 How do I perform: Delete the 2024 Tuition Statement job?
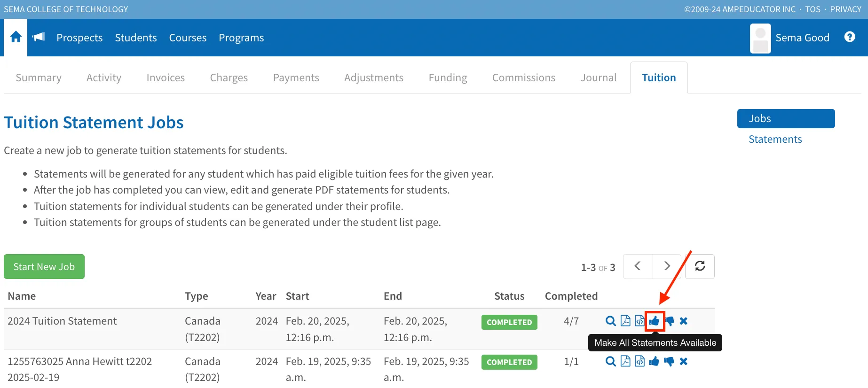pos(684,321)
